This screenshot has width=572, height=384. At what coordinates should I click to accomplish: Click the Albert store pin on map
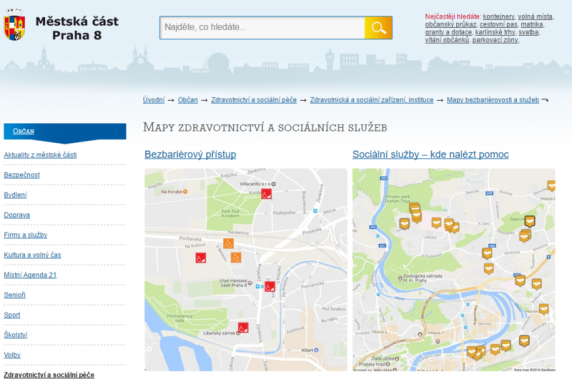point(316,350)
